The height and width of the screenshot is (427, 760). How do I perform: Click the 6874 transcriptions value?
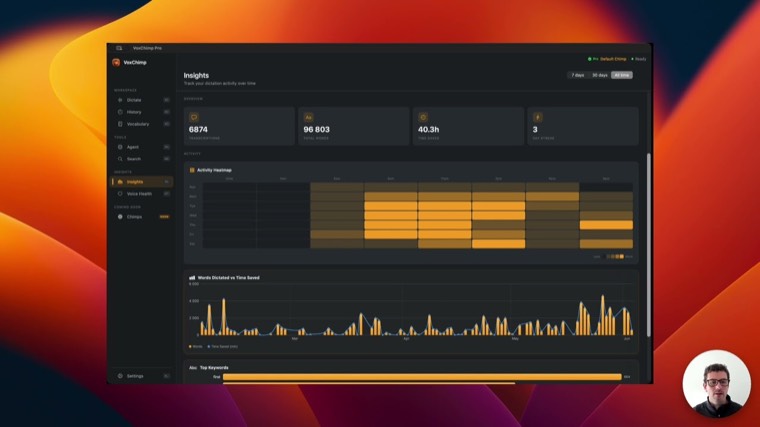[198, 129]
